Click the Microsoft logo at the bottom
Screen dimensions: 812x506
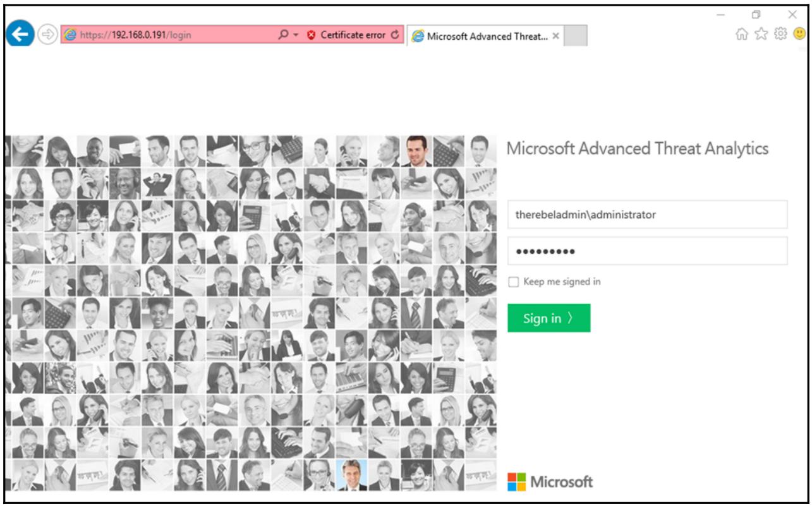(550, 482)
